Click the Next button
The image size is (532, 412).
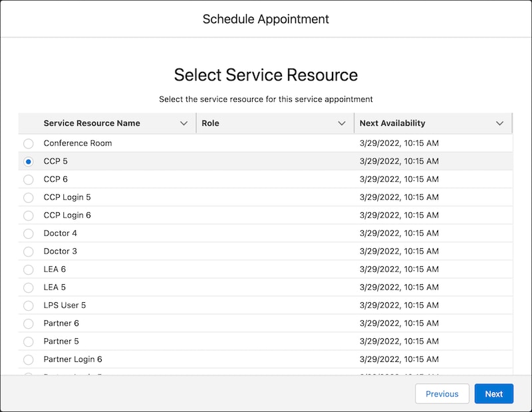494,394
